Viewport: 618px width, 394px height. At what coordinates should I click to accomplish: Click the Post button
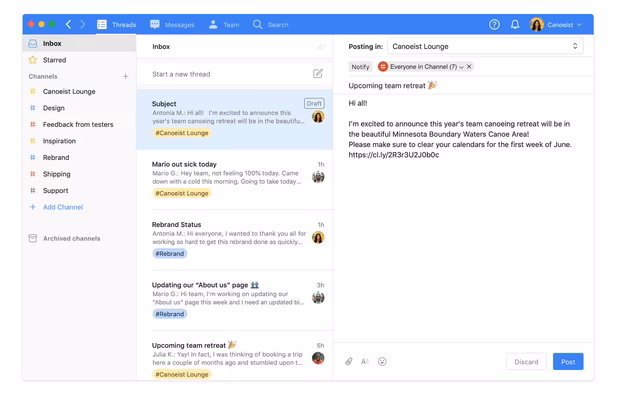point(568,362)
